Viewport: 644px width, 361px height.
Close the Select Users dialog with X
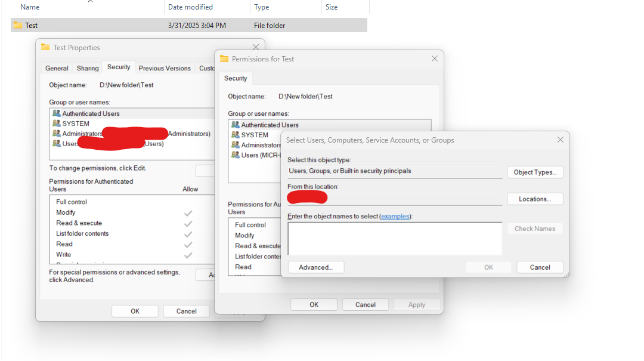pos(560,140)
